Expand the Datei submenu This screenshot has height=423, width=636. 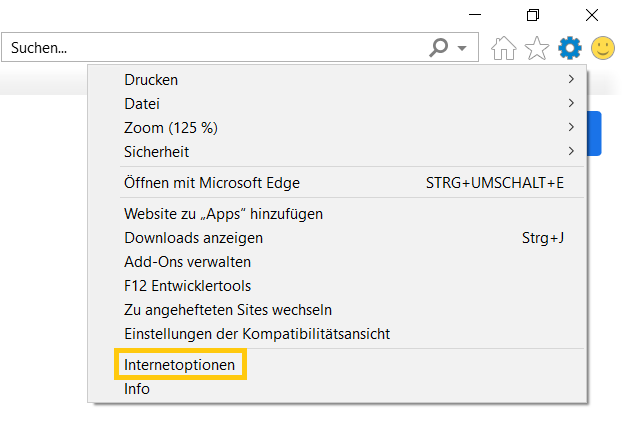pyautogui.click(x=337, y=103)
